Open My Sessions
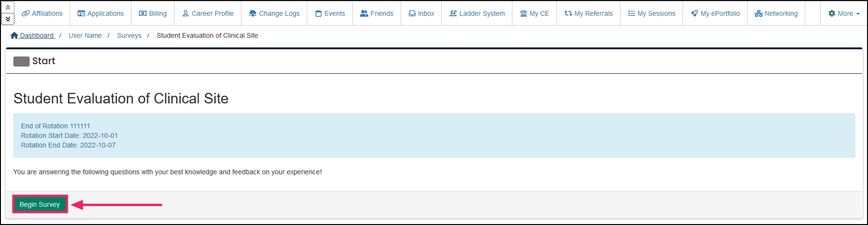The image size is (868, 225). (651, 13)
